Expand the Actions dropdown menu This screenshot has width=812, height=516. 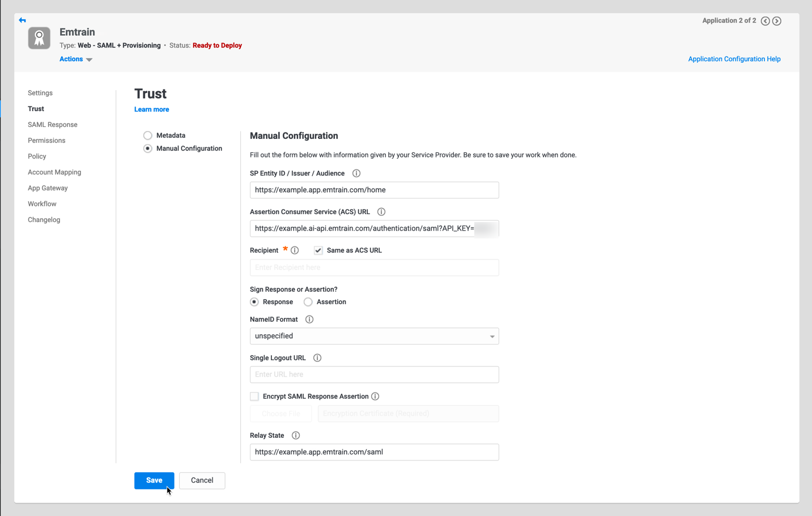click(x=75, y=59)
